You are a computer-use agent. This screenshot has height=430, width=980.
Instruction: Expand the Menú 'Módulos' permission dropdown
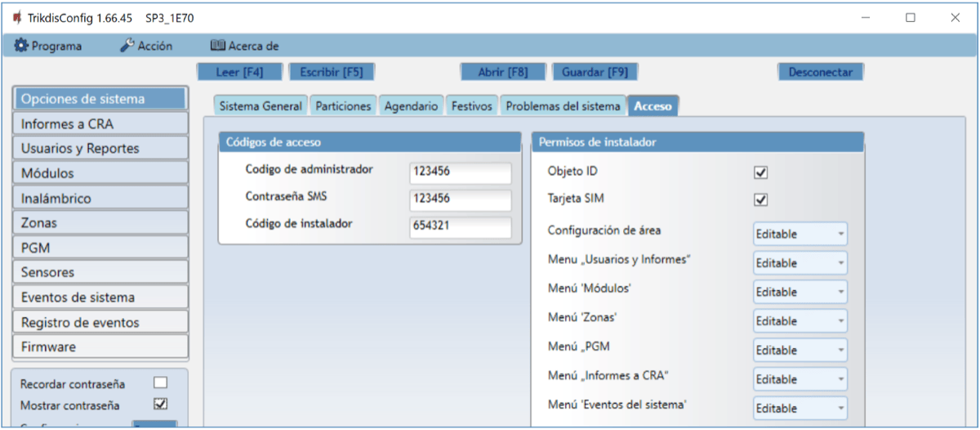tap(800, 292)
